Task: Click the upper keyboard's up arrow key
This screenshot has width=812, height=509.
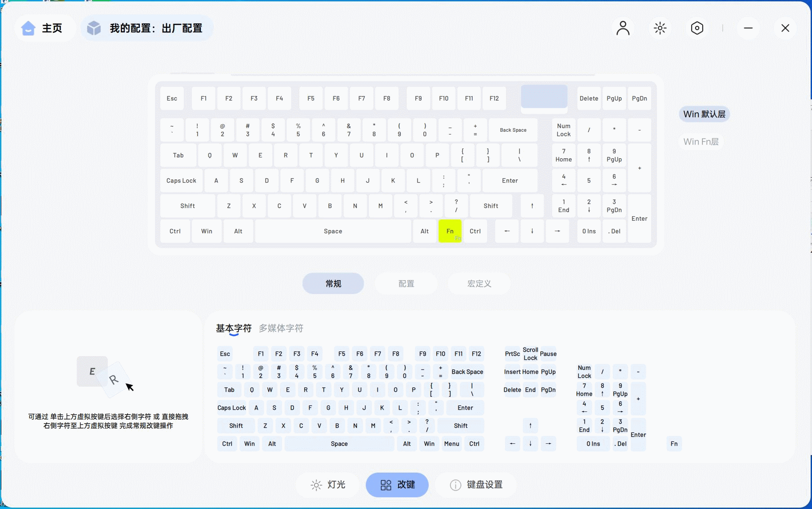Action: click(x=532, y=206)
